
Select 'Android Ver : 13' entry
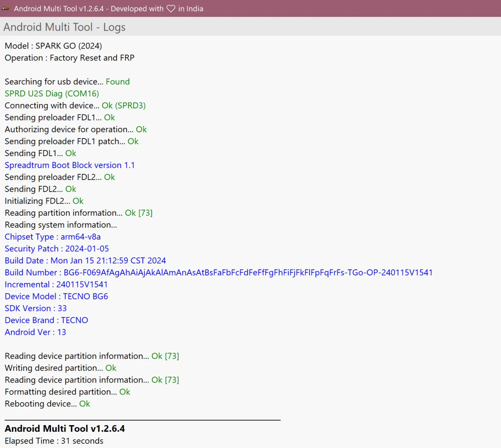click(35, 332)
